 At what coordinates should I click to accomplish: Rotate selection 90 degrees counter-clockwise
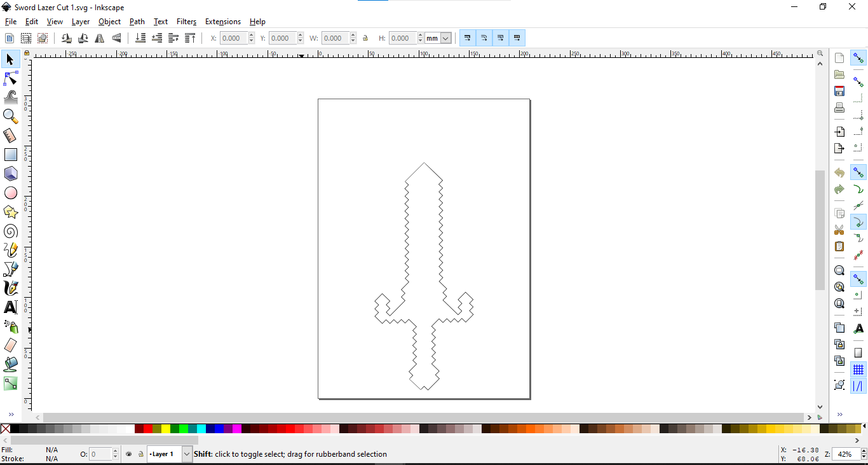[66, 38]
